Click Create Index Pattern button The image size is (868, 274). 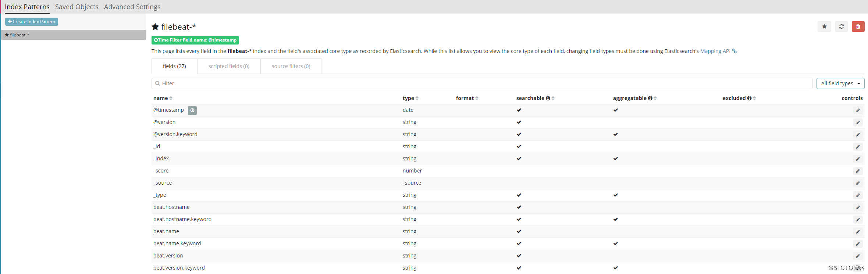click(x=32, y=22)
